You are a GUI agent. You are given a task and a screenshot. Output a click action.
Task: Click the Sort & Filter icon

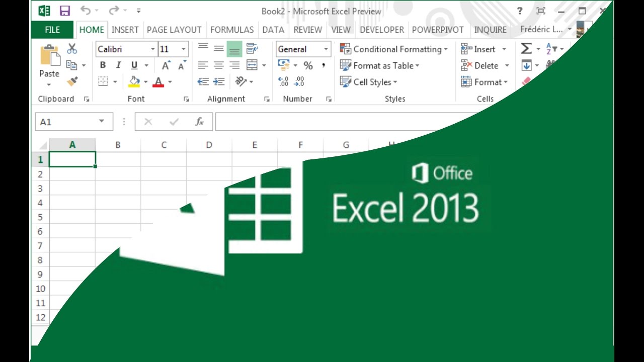pyautogui.click(x=552, y=49)
